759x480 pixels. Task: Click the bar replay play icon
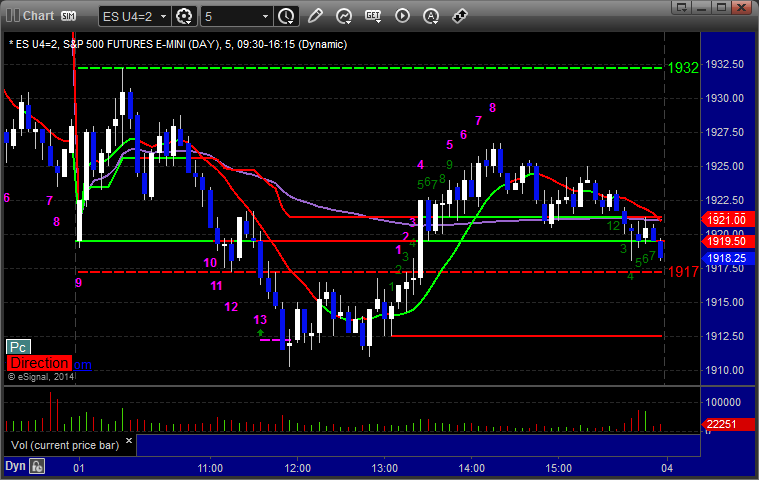402,16
